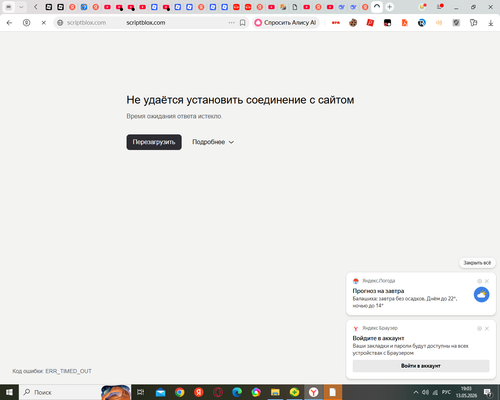
Task: Switch the РУС input language indicator
Action: [x=446, y=392]
